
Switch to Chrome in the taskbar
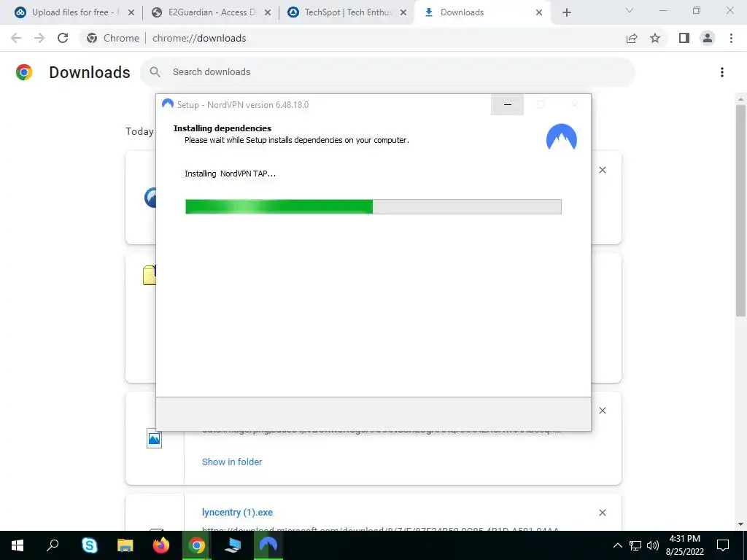tap(197, 545)
